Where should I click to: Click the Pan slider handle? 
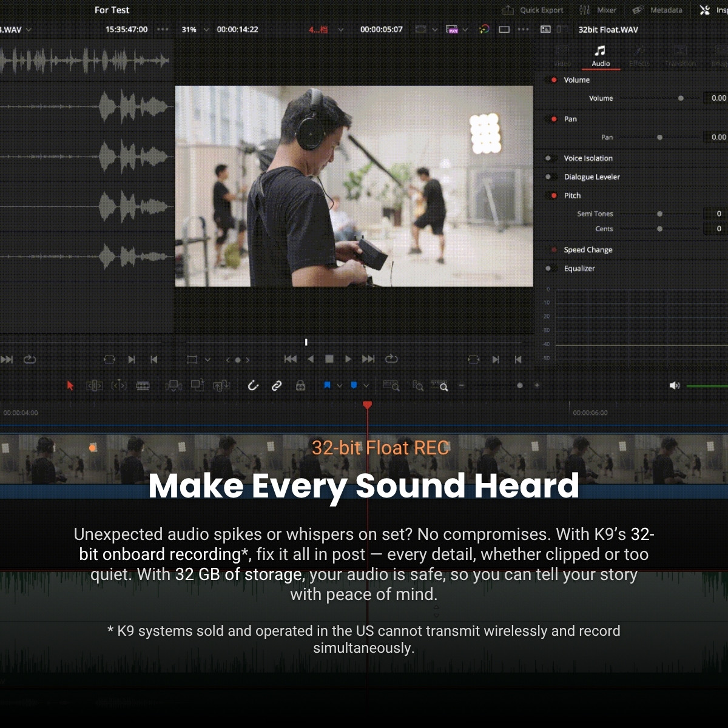(x=659, y=138)
